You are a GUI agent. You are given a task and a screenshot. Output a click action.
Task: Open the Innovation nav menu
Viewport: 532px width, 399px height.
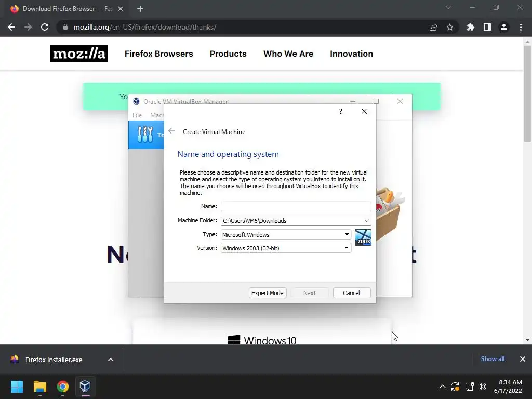(352, 54)
